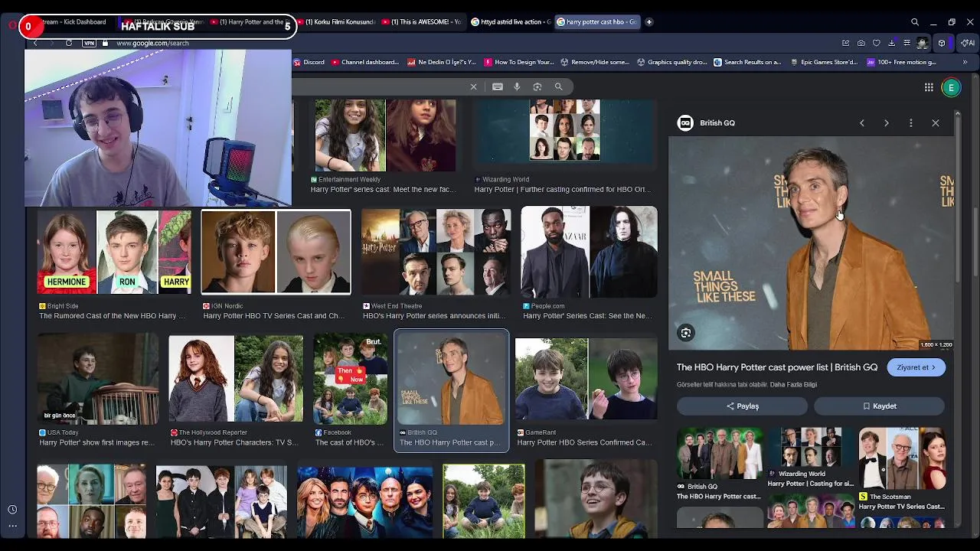980x551 pixels.
Task: Click the Kaydet save button
Action: click(x=879, y=406)
